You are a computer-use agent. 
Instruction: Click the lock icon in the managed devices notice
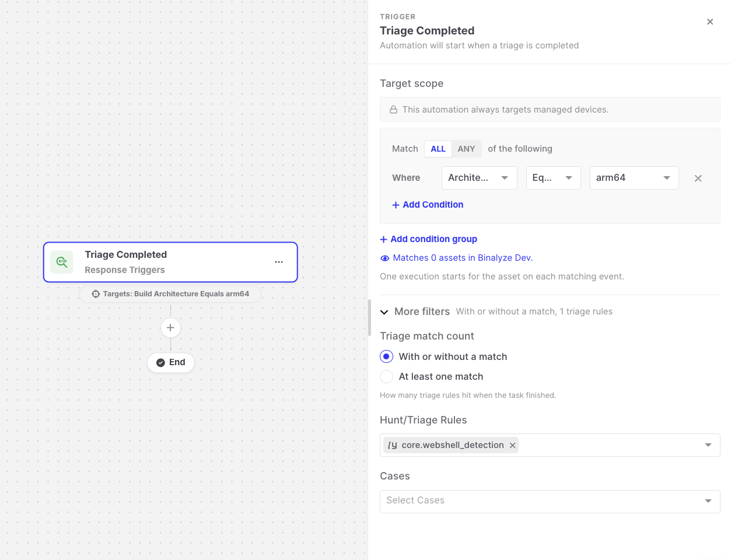coord(394,110)
